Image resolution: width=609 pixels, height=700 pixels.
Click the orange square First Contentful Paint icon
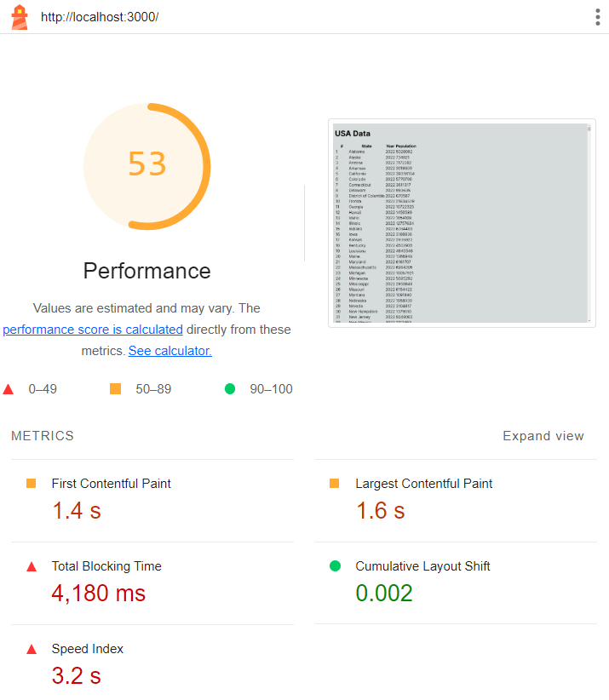pos(32,483)
